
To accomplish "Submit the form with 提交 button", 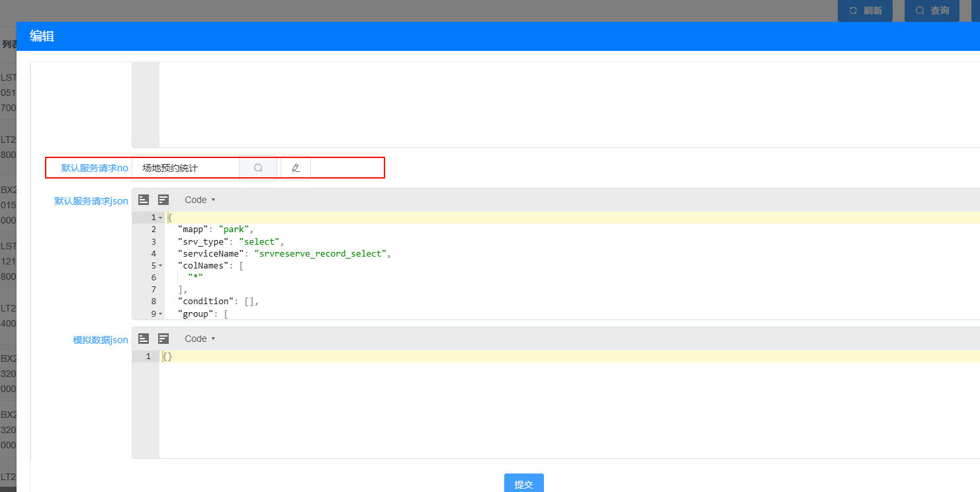I will (523, 483).
